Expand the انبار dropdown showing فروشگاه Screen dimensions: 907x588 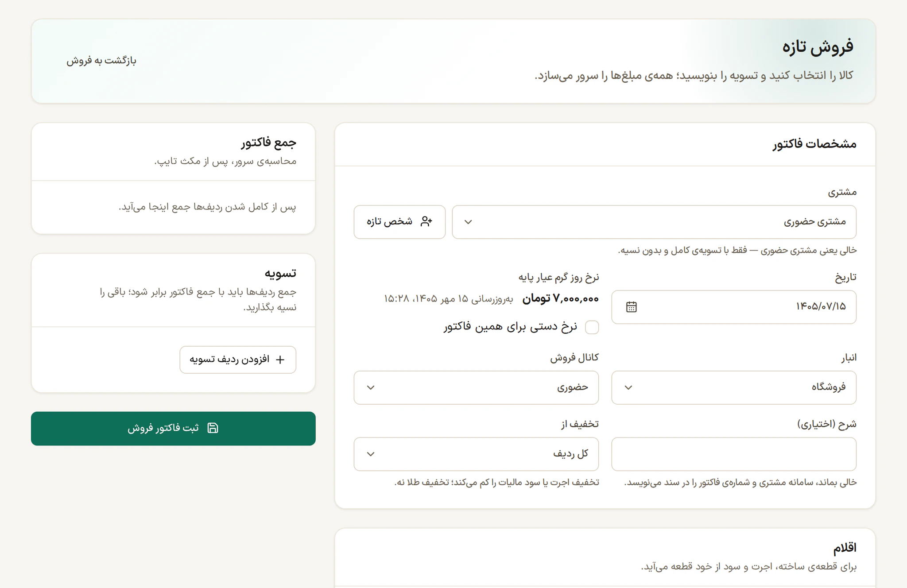(734, 387)
